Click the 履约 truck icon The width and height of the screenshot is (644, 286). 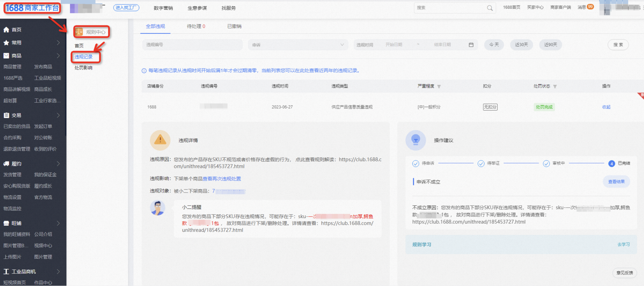click(x=6, y=163)
